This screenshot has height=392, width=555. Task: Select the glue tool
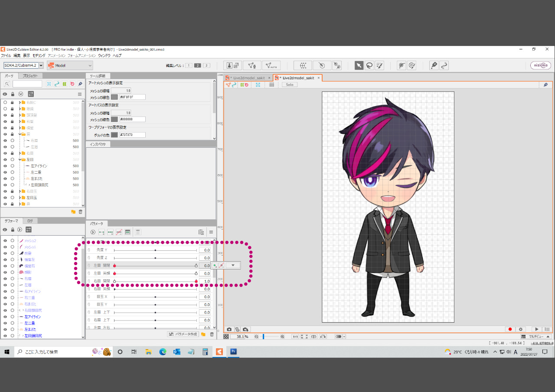(x=402, y=65)
